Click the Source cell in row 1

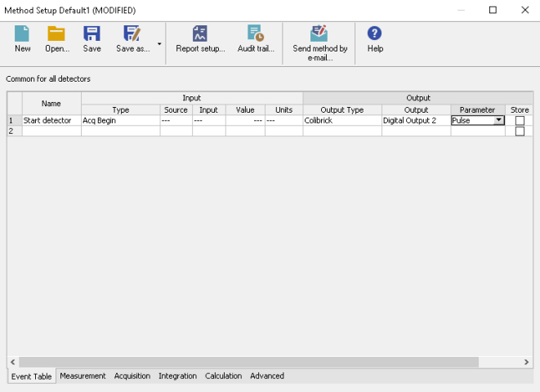pyautogui.click(x=176, y=120)
